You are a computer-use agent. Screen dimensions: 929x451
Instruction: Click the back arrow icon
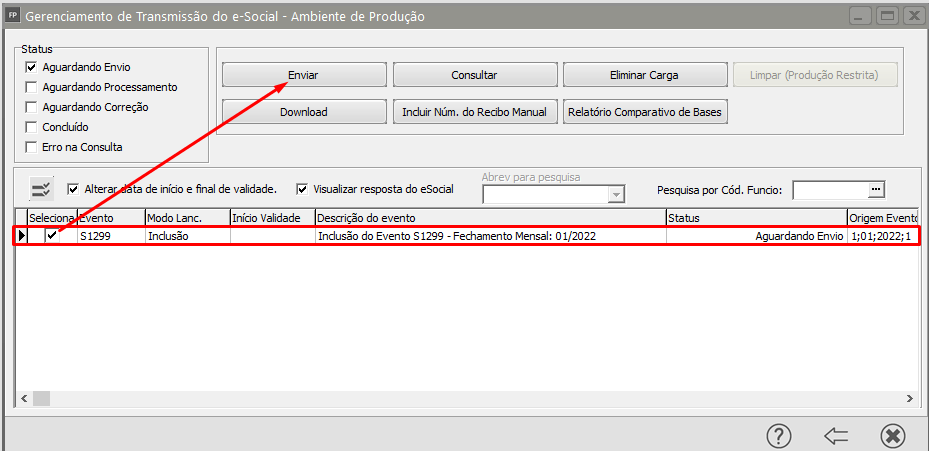[836, 436]
